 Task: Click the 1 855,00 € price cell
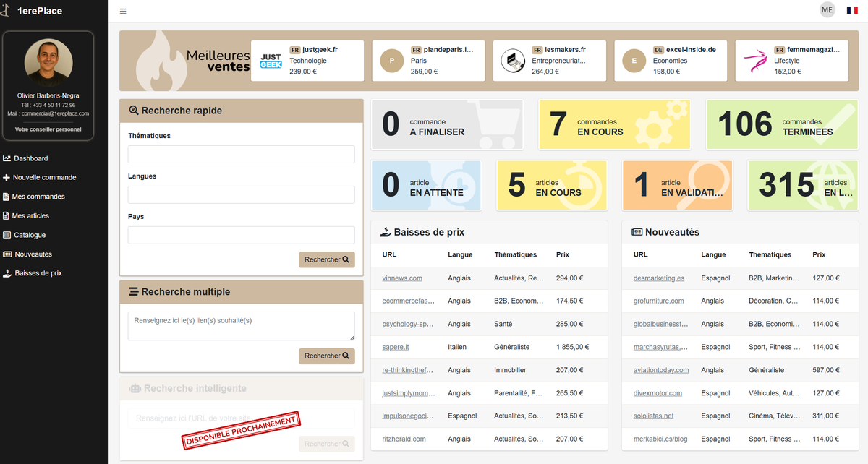pyautogui.click(x=571, y=347)
